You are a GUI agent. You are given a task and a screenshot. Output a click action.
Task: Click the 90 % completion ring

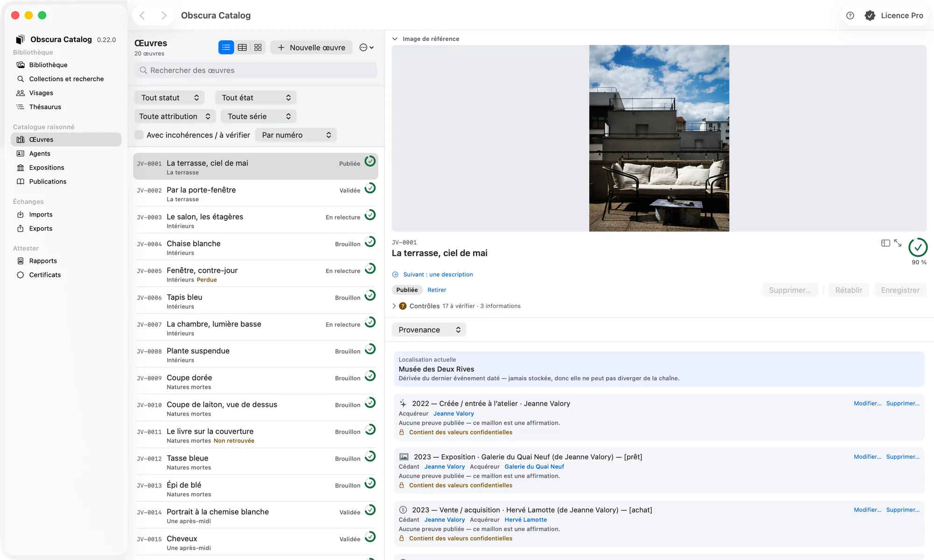coord(918,247)
